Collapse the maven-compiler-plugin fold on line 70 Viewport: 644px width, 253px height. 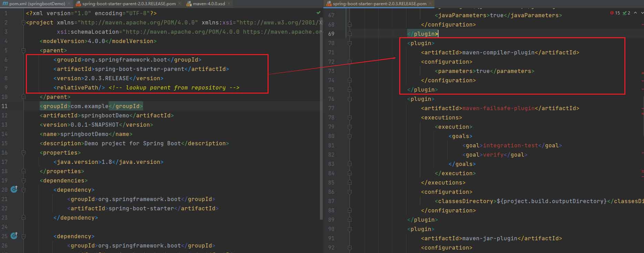(x=350, y=43)
